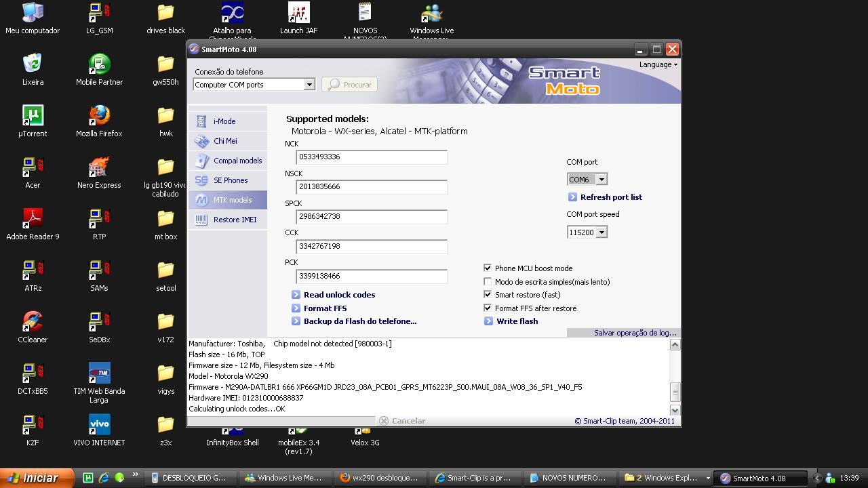The width and height of the screenshot is (868, 488).
Task: Switch to SE Phones section
Action: coord(228,180)
